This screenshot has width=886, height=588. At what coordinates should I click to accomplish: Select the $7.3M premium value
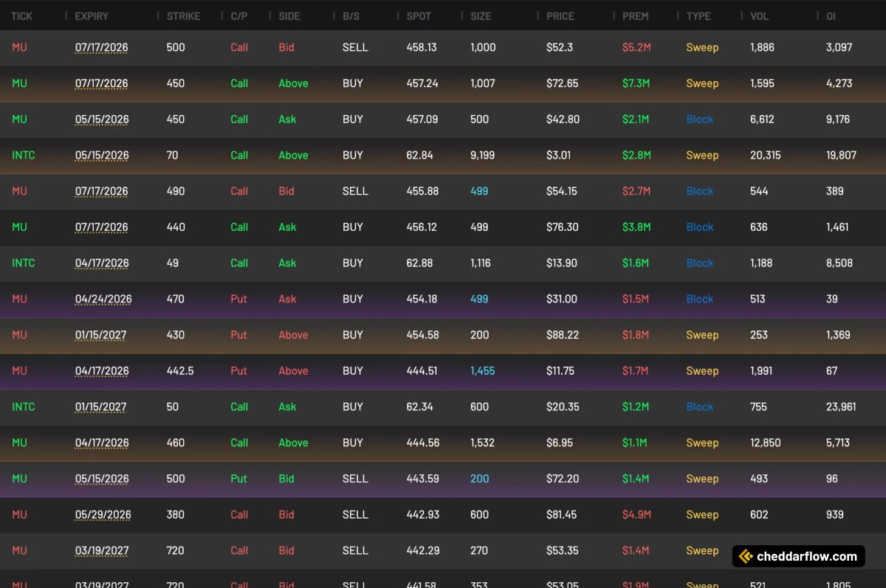tap(636, 83)
